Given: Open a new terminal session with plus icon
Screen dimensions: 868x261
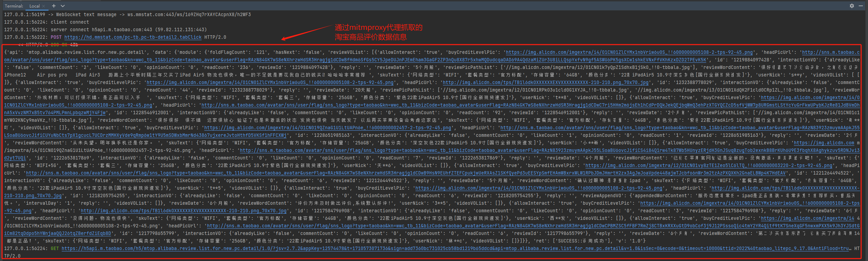Looking at the screenshot, I should [53, 6].
